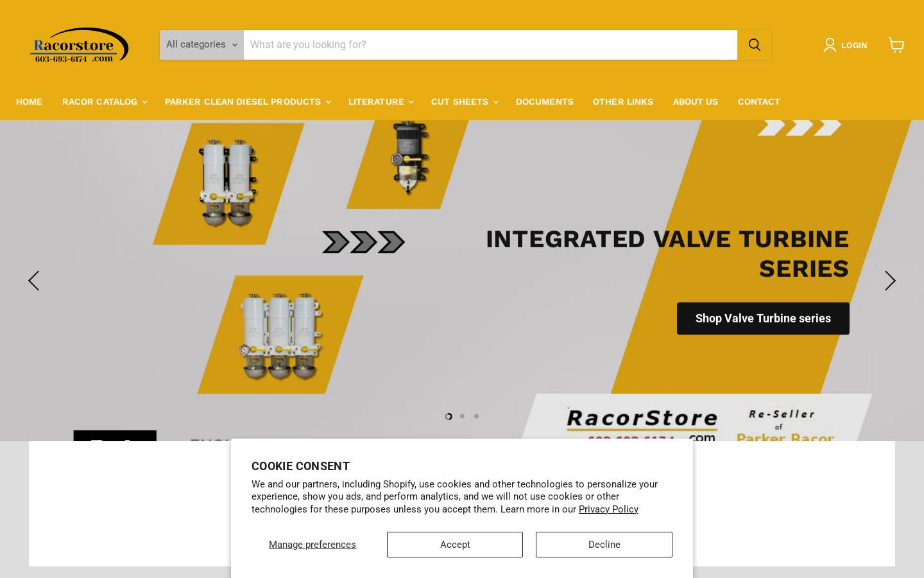Click the search input field
Viewport: 924px width, 578px height.
[x=490, y=45]
